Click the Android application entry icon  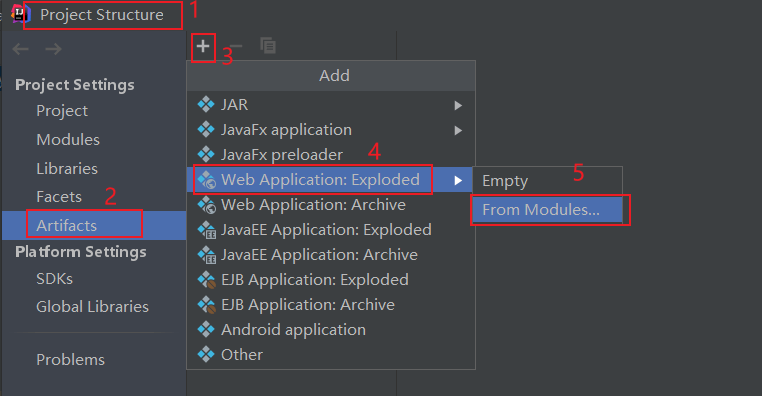pos(206,329)
